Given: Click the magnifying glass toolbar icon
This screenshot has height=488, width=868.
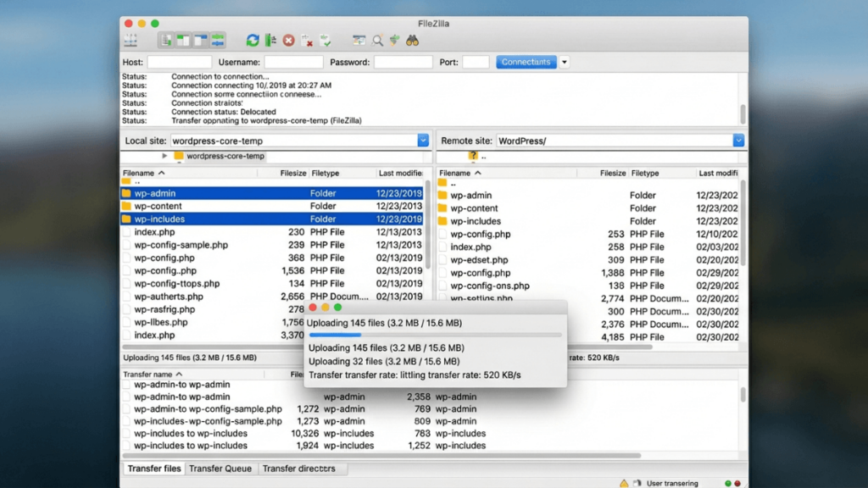Looking at the screenshot, I should coord(377,41).
